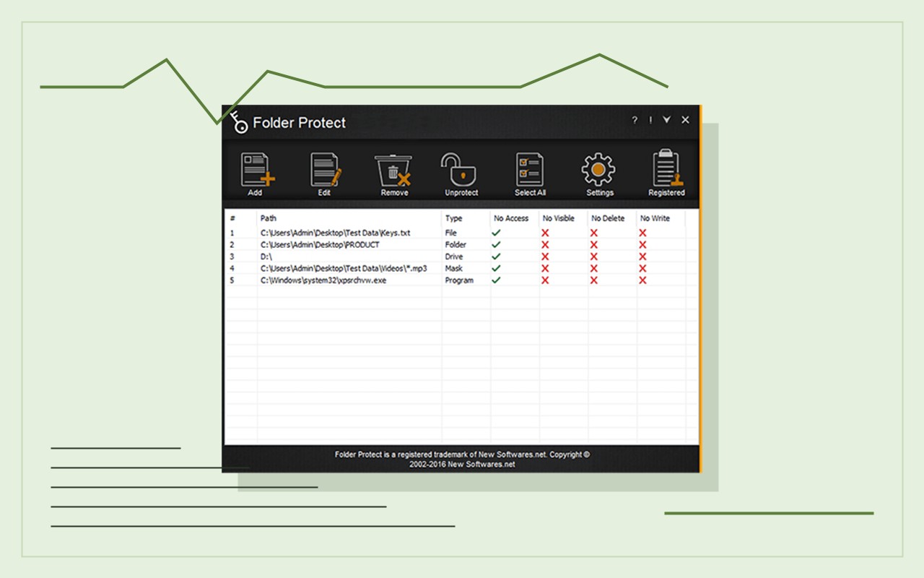Click the Select All checklist icon
924x578 pixels.
click(529, 171)
